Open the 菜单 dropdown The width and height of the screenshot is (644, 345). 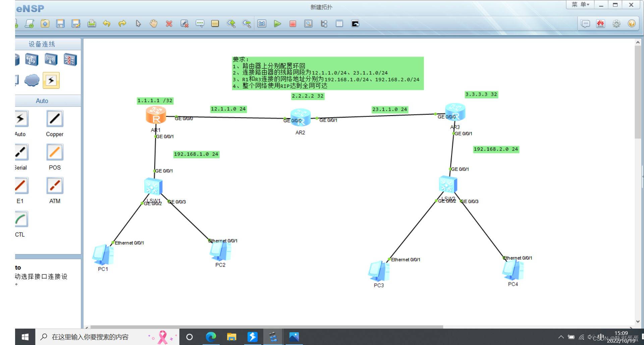click(580, 5)
